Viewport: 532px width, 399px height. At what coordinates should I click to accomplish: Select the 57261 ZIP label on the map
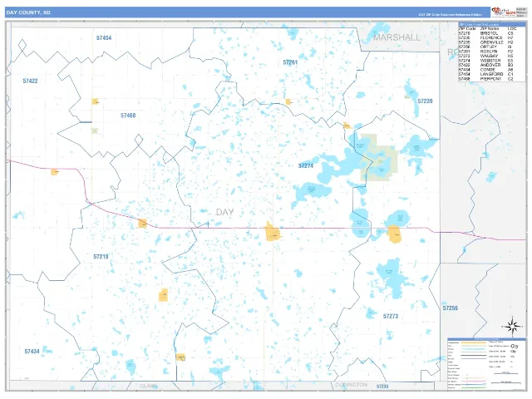(290, 62)
